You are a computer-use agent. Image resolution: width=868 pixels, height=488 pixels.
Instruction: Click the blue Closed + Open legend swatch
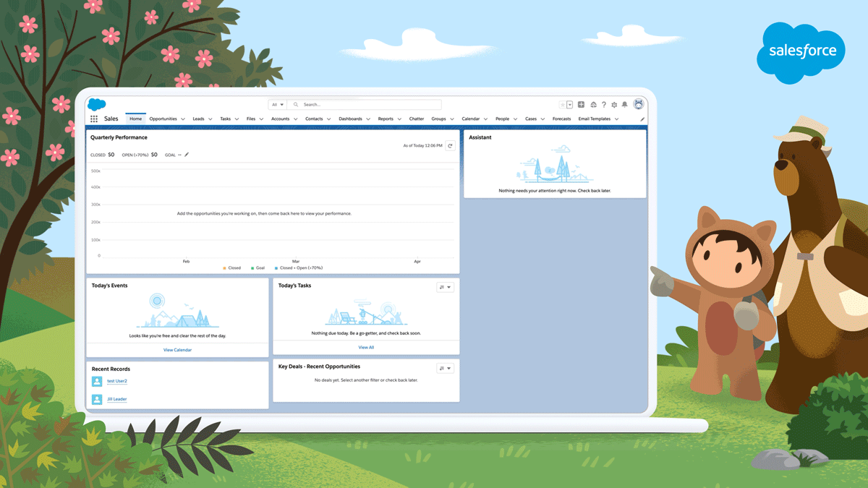tap(276, 268)
